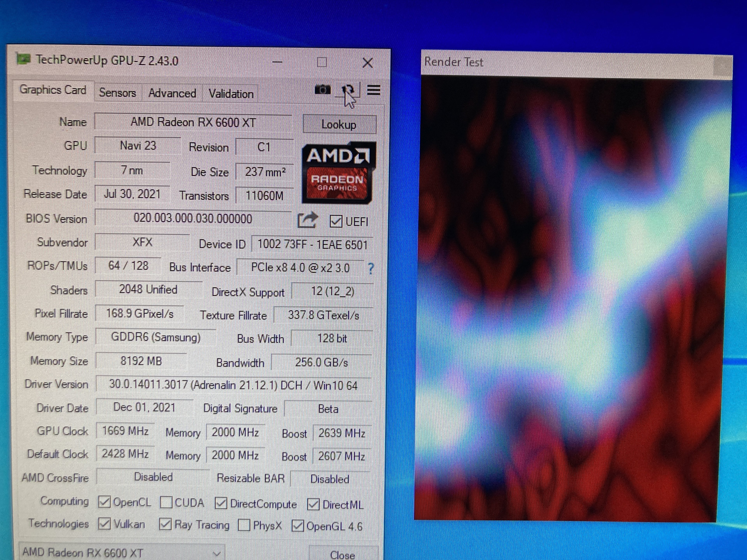
Task: Toggle the PhysX checkbox
Action: pos(244,525)
